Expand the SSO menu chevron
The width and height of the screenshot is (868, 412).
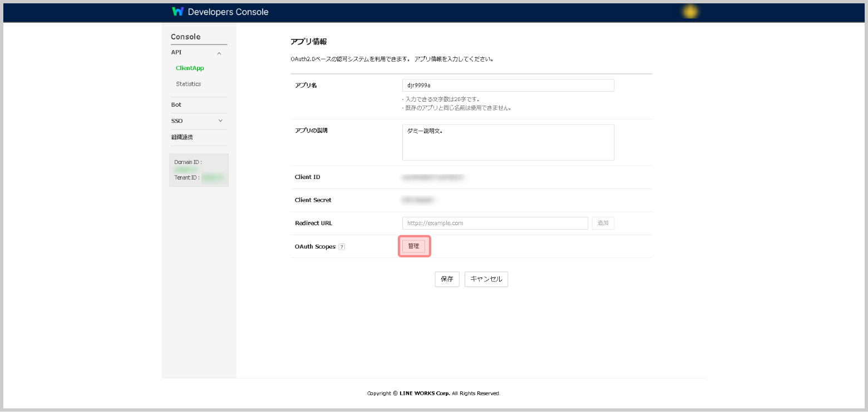[x=220, y=121]
